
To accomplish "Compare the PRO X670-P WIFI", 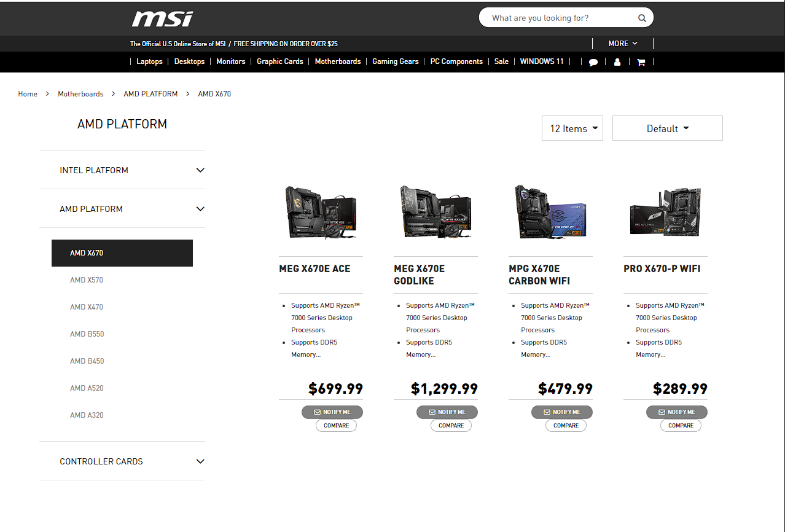I will [x=681, y=425].
